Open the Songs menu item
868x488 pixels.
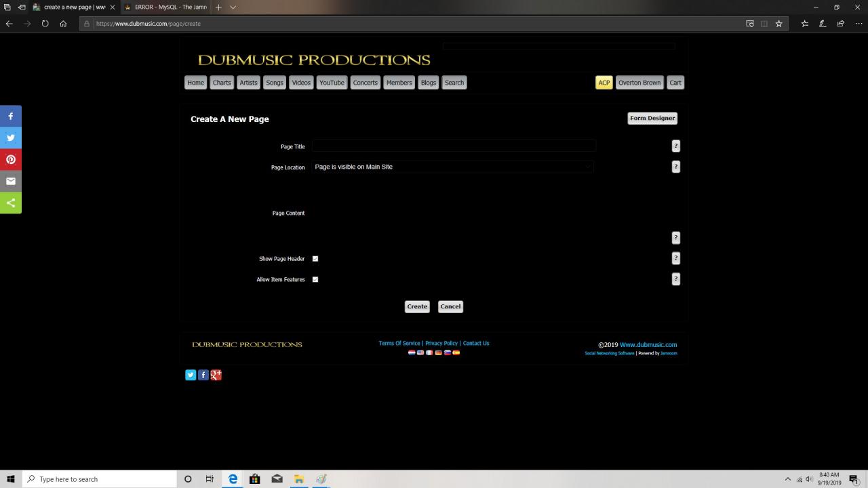[x=275, y=83]
